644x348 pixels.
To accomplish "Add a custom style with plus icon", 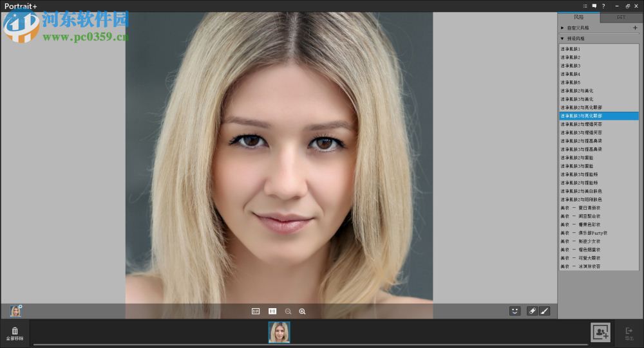I will (635, 28).
